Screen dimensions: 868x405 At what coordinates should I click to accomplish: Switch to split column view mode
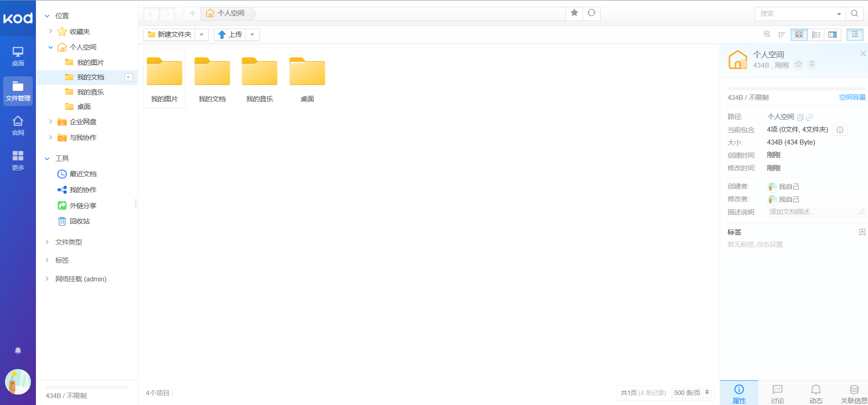coord(833,35)
